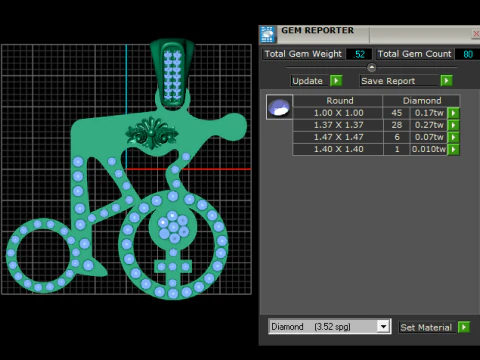Image resolution: width=480 pixels, height=360 pixels.
Task: Click the GEM REPORTER title text
Action: [x=317, y=30]
